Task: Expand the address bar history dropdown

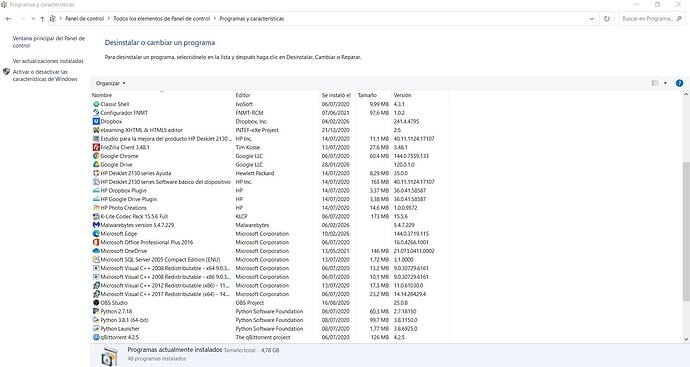Action: coord(591,19)
